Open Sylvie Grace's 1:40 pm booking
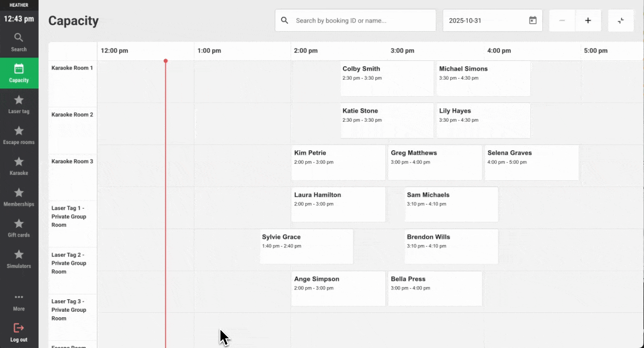Image resolution: width=644 pixels, height=348 pixels. (x=306, y=246)
